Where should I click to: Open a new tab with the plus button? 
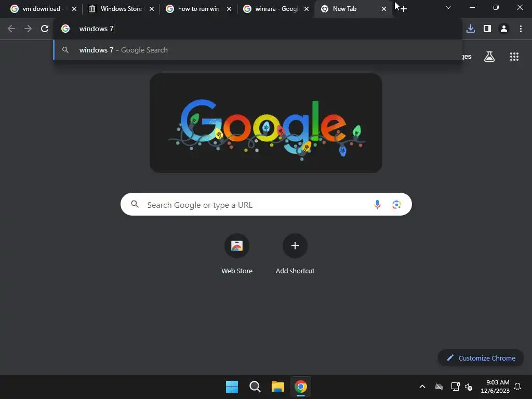tap(403, 9)
